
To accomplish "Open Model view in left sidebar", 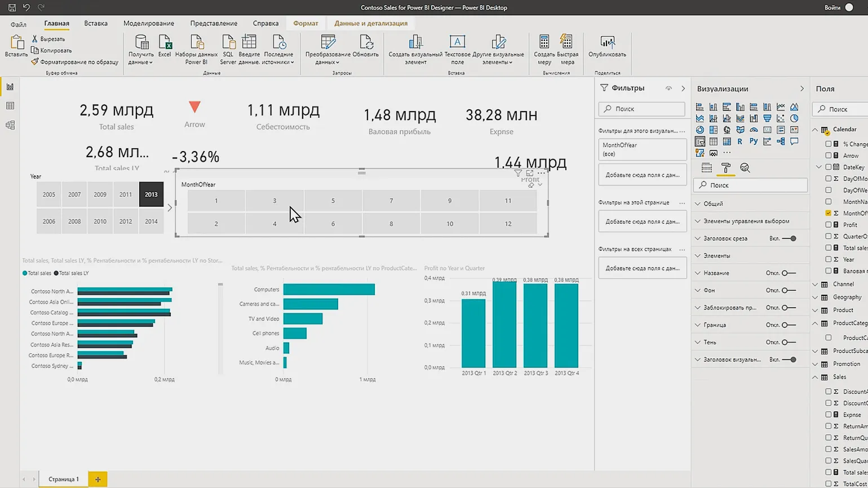I will pos(10,125).
